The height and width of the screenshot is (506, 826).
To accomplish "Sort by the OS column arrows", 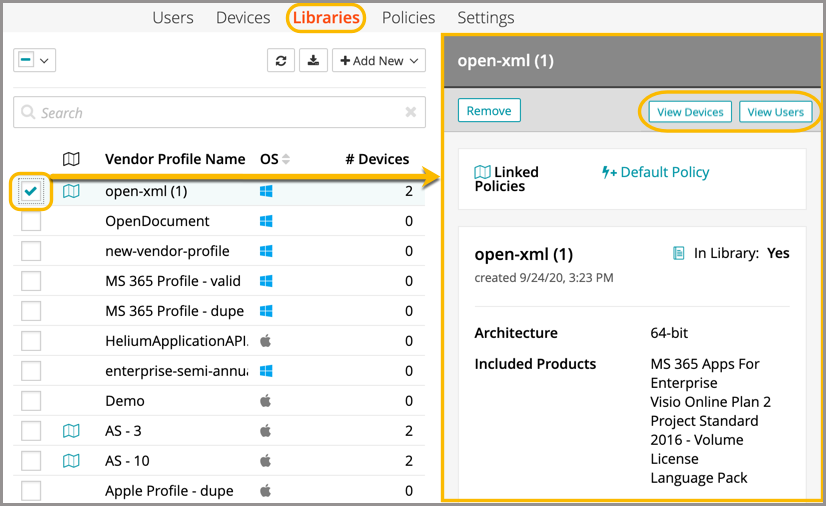I will (x=286, y=159).
